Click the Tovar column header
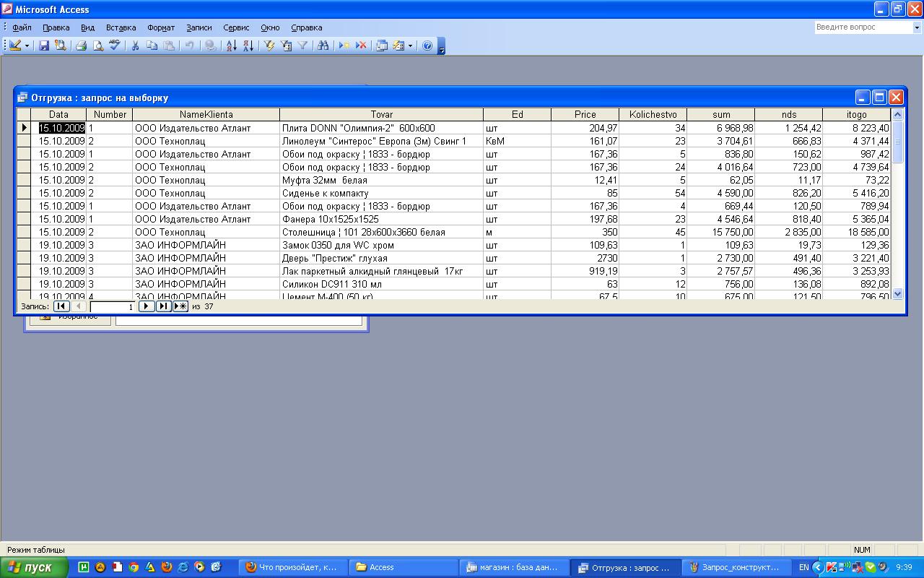The image size is (924, 578). coord(382,114)
